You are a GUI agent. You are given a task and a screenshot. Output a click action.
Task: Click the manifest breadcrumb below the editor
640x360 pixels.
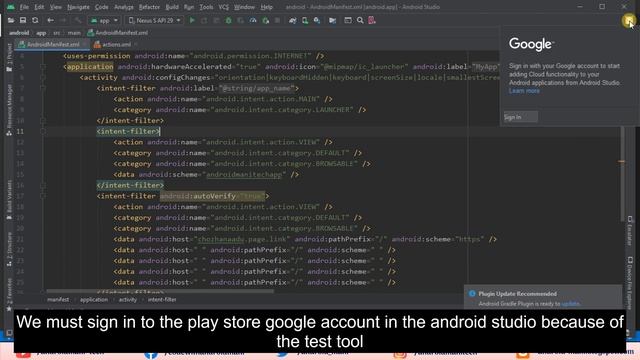58,300
